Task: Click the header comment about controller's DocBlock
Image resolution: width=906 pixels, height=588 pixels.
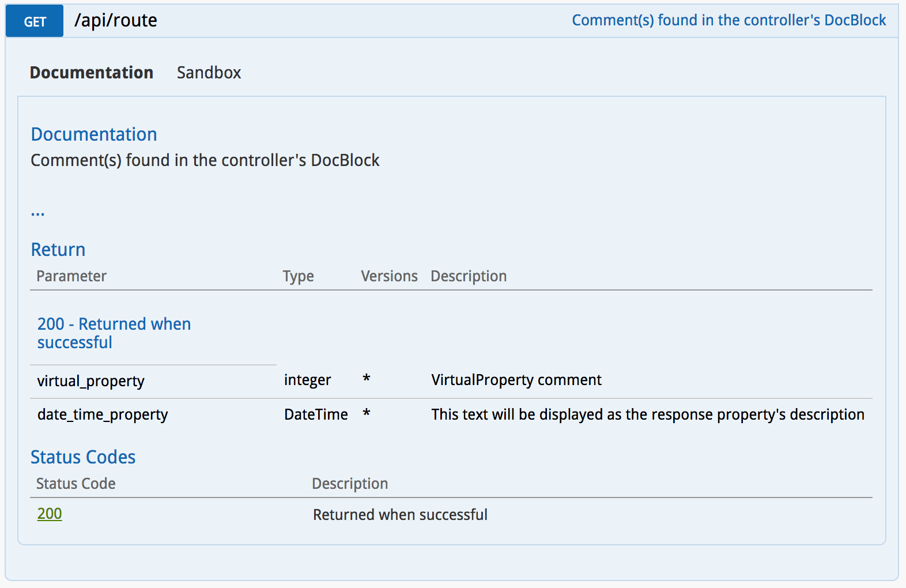Action: click(728, 20)
